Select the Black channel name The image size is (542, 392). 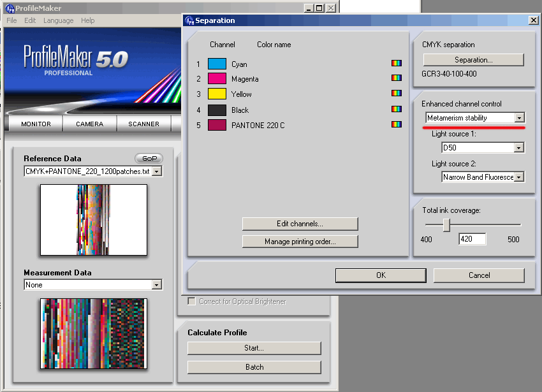(240, 110)
